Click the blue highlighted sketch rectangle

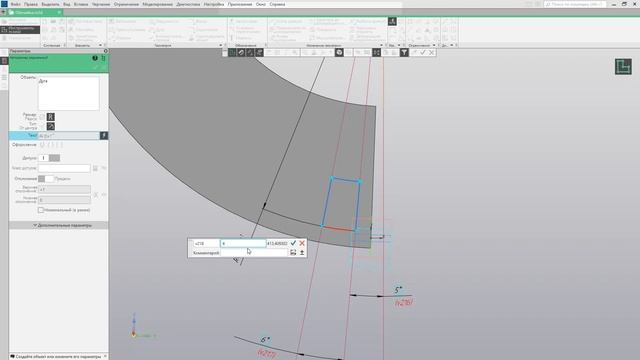coord(341,204)
